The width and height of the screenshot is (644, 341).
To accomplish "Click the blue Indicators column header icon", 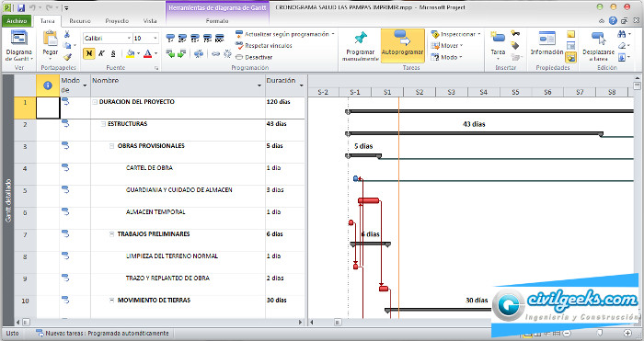I will pos(48,85).
